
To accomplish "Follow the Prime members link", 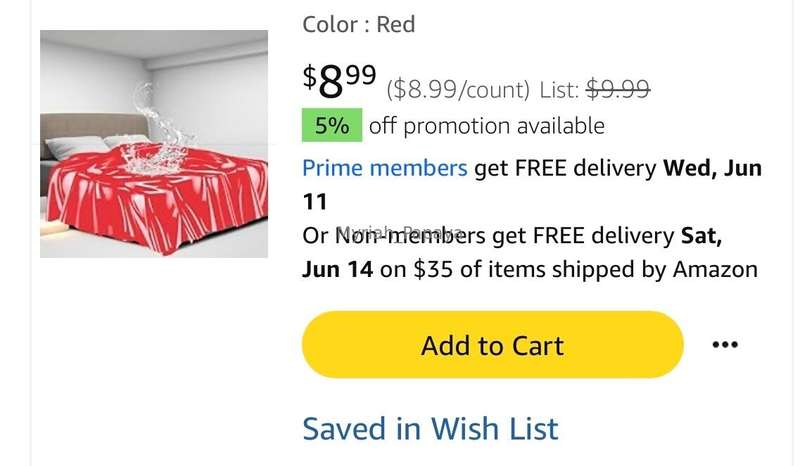I will [x=385, y=168].
